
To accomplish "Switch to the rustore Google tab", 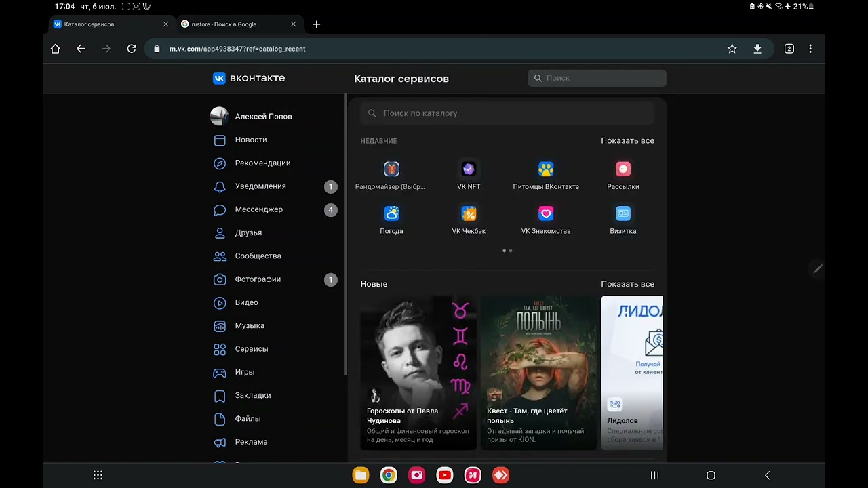I will coord(239,24).
